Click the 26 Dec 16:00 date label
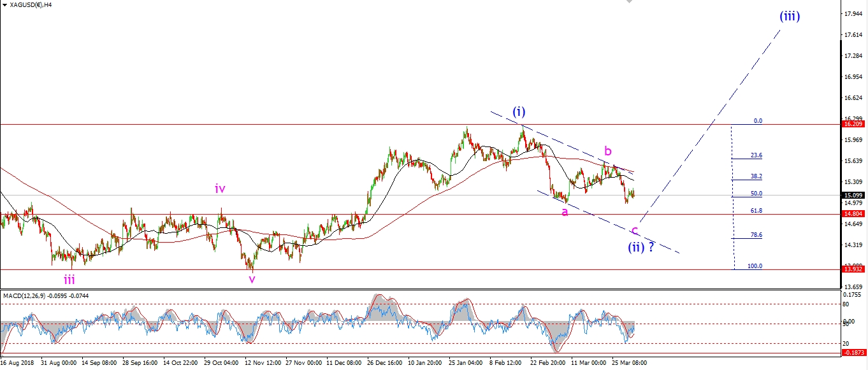Screen dimensions: 868x370 click(x=386, y=363)
